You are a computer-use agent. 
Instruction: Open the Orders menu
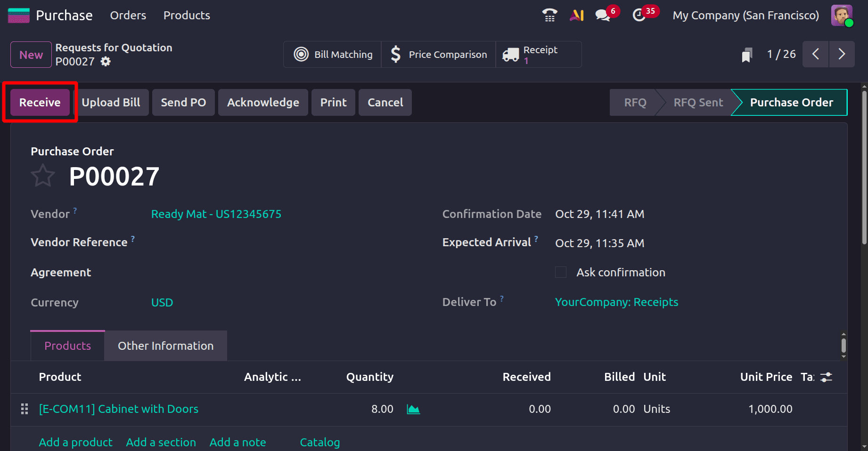128,15
